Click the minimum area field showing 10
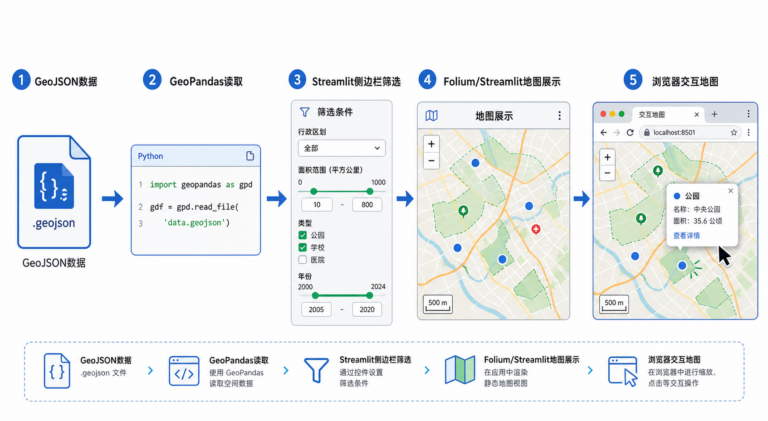Image resolution: width=768 pixels, height=421 pixels. coord(316,205)
